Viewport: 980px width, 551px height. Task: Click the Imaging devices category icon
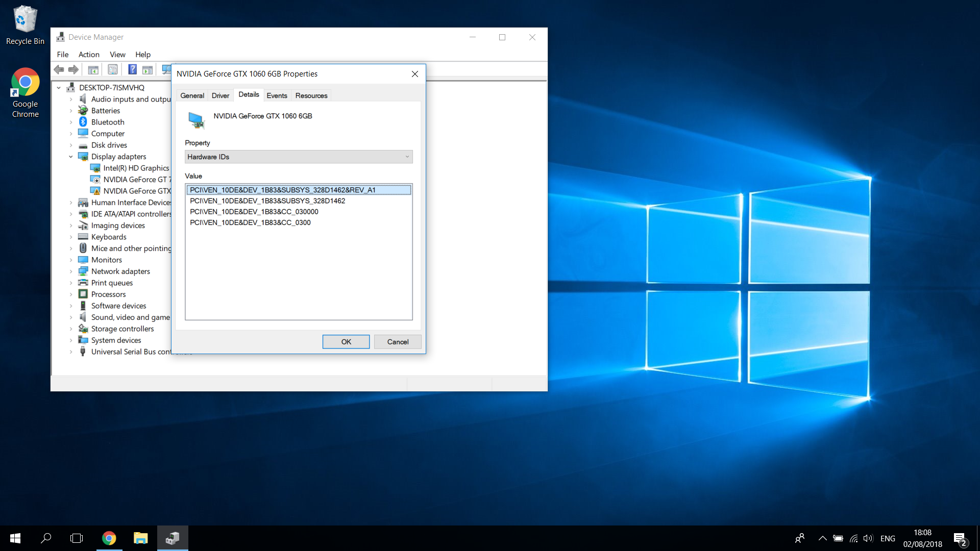point(83,226)
